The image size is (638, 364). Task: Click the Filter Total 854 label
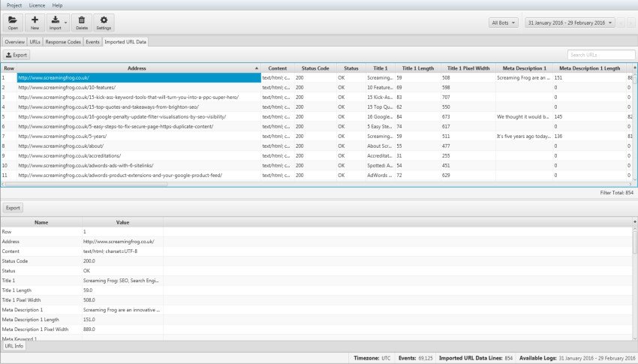[x=616, y=193]
